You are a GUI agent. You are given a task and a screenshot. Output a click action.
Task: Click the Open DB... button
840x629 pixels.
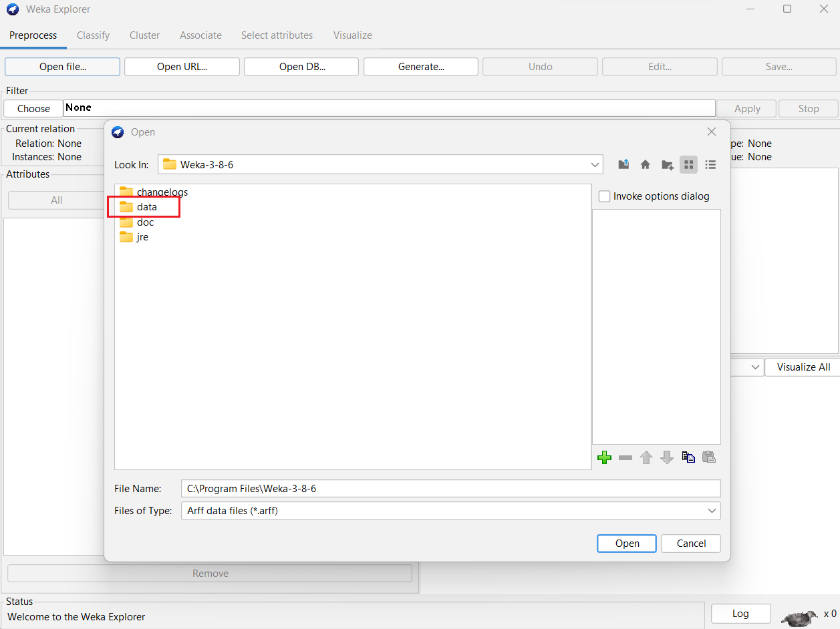pos(301,67)
